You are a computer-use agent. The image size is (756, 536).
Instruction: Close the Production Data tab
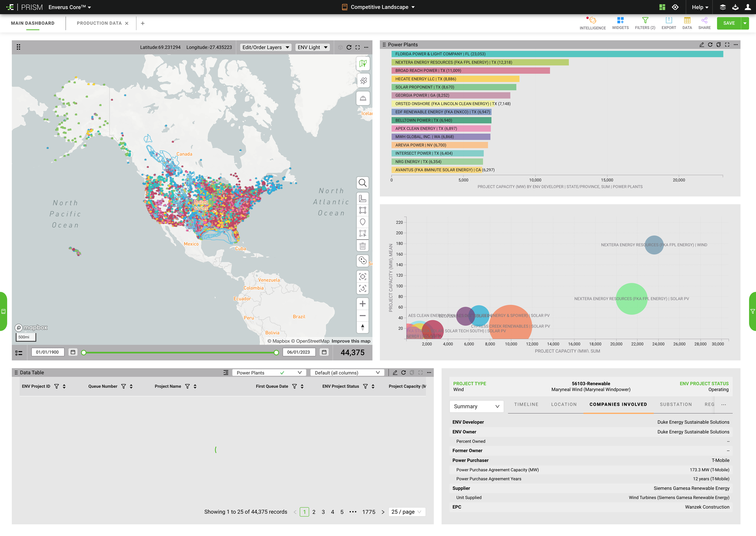click(x=127, y=24)
